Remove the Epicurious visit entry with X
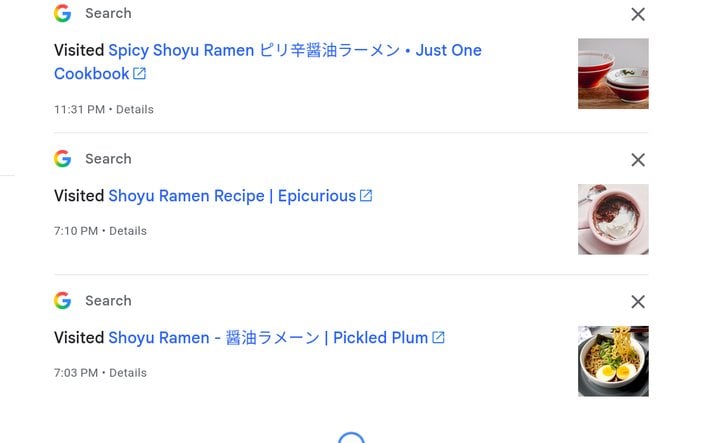The height and width of the screenshot is (443, 720). coord(638,160)
